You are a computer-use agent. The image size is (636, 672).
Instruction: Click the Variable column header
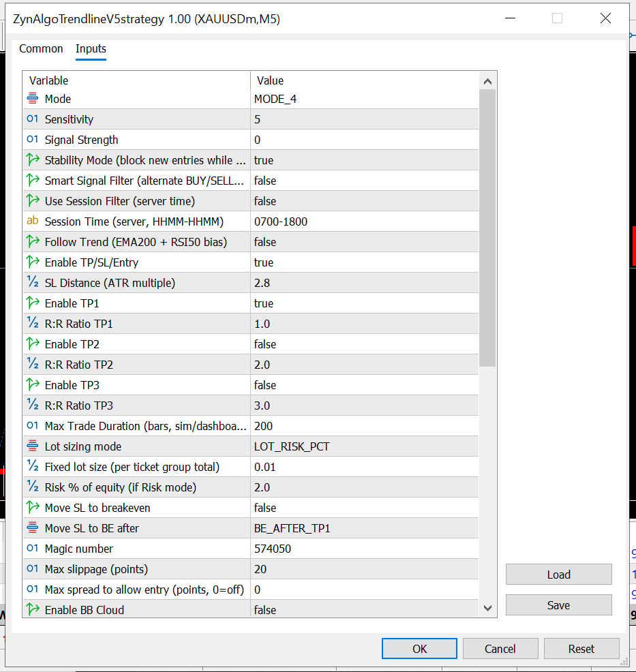(137, 80)
